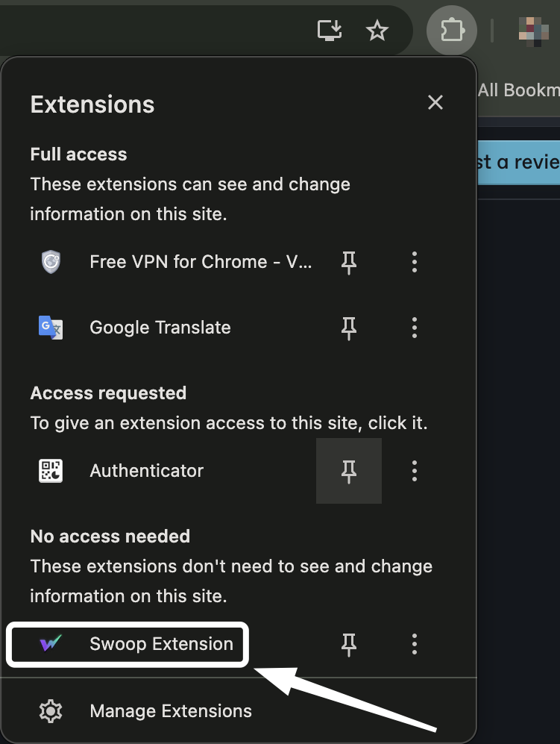Click the Extensions puzzle icon in toolbar

point(451,31)
